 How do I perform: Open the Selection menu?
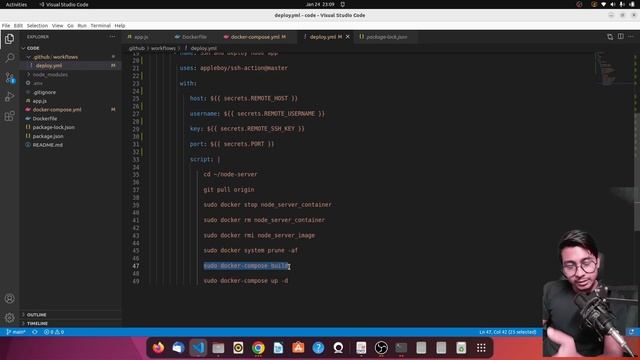[37, 25]
